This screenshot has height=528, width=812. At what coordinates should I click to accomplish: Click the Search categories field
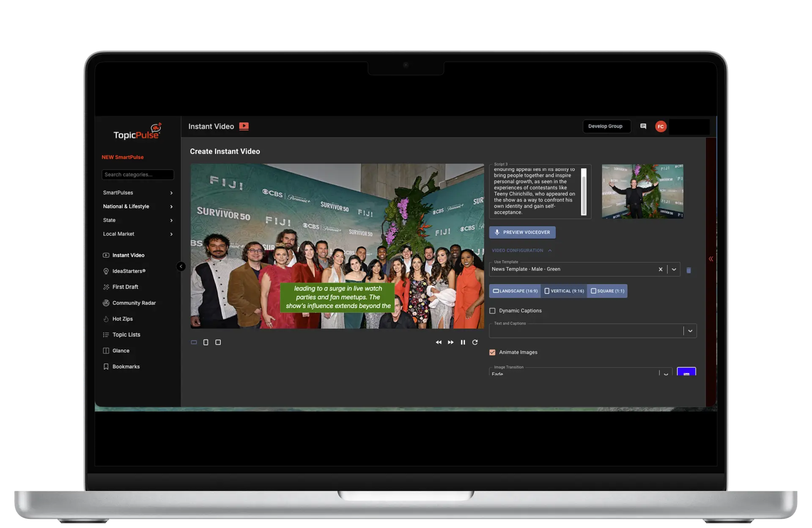138,175
